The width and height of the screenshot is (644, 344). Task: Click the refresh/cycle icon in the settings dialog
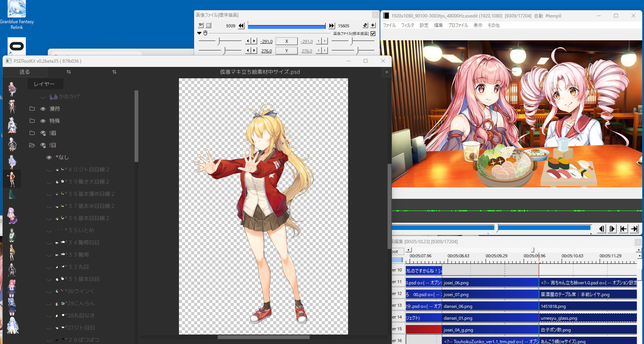[365, 25]
